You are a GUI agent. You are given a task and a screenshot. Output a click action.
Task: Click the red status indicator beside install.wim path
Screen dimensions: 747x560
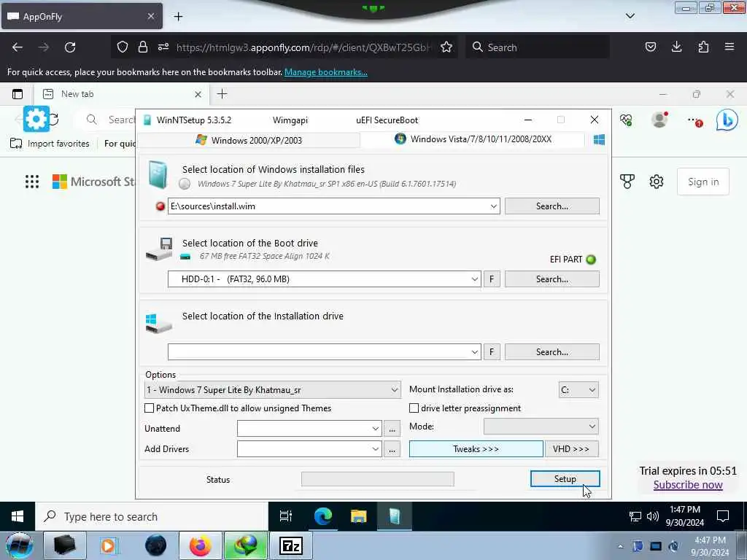(x=160, y=206)
